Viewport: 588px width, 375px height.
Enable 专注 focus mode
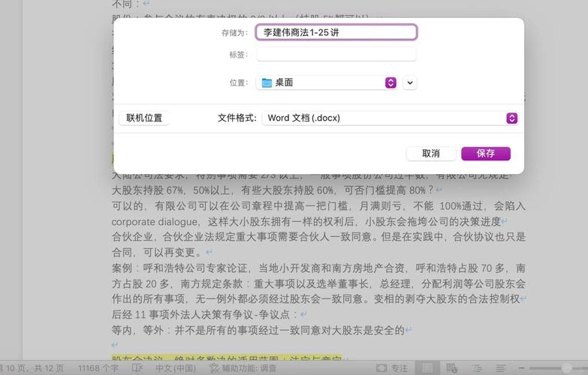point(392,368)
